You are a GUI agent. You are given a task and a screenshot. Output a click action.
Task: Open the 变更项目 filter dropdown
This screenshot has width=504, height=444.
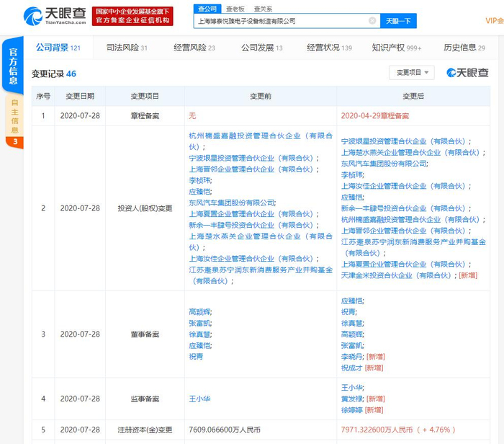tap(411, 73)
